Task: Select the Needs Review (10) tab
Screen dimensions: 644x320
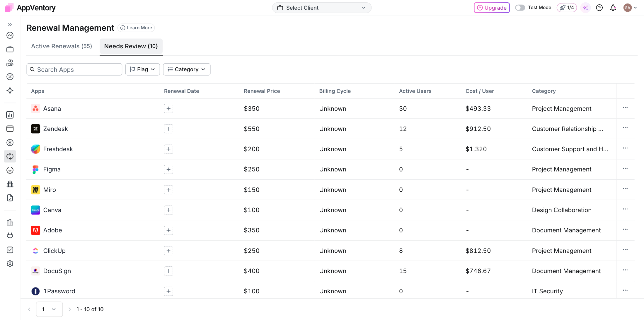Action: [131, 46]
